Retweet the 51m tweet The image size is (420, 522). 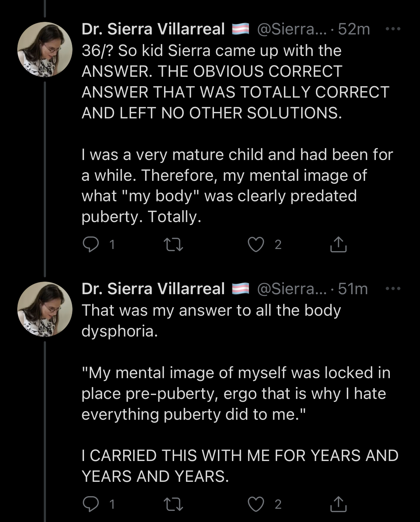(173, 504)
